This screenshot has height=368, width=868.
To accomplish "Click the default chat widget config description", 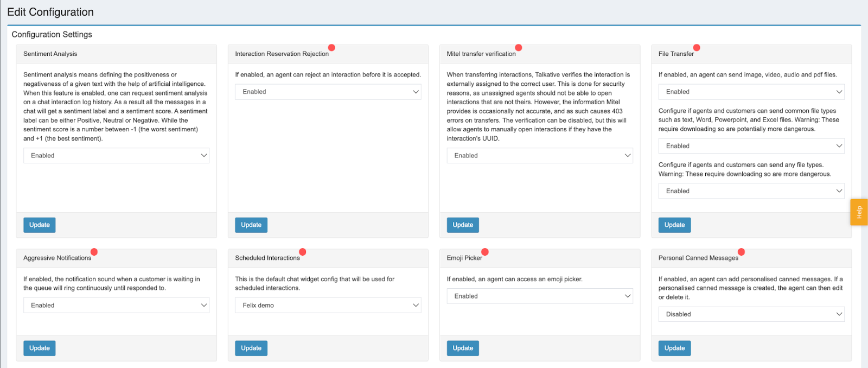I will pos(315,283).
